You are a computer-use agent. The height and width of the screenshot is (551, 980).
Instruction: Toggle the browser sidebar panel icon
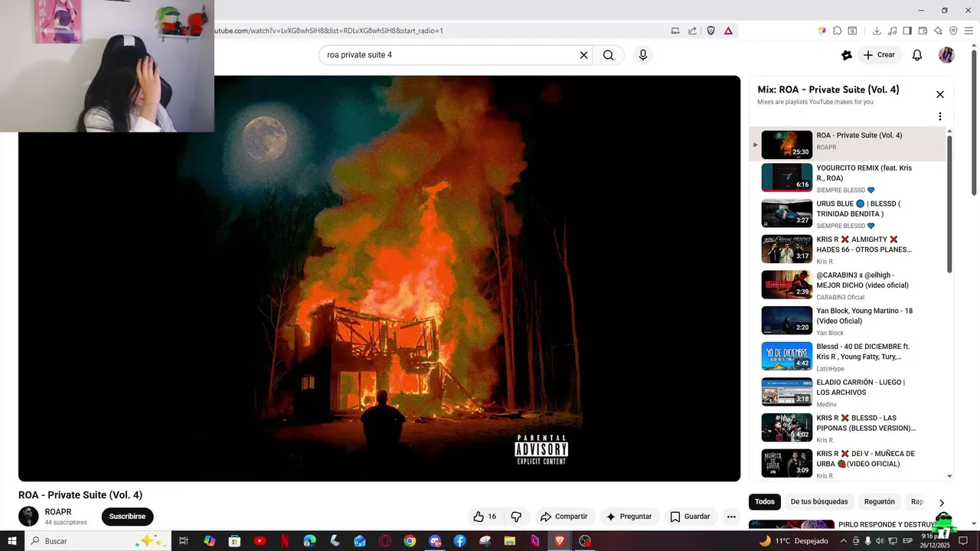click(907, 31)
